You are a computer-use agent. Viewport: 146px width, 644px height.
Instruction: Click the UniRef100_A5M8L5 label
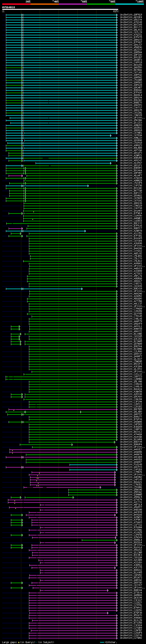click(x=131, y=497)
